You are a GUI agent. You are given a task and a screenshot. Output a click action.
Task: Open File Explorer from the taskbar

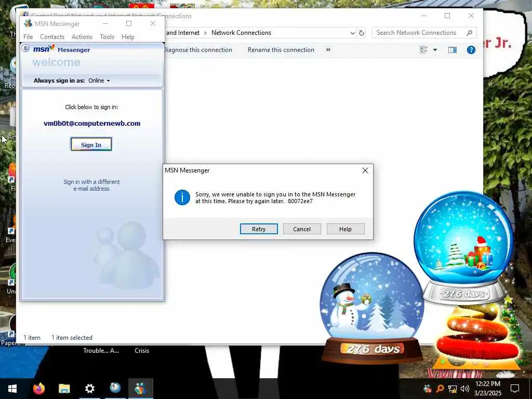(64, 388)
